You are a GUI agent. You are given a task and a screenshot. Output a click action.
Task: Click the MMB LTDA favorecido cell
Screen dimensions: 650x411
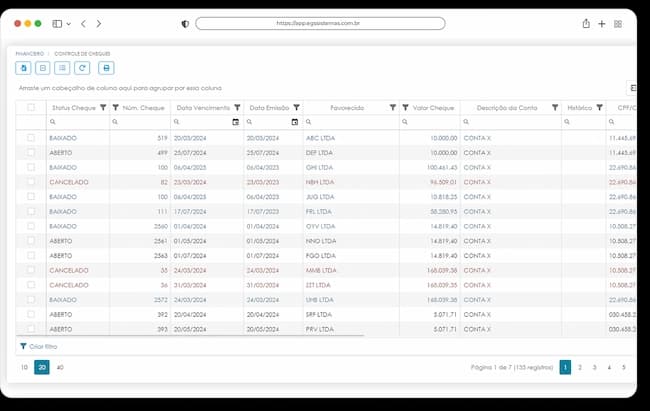pos(351,270)
